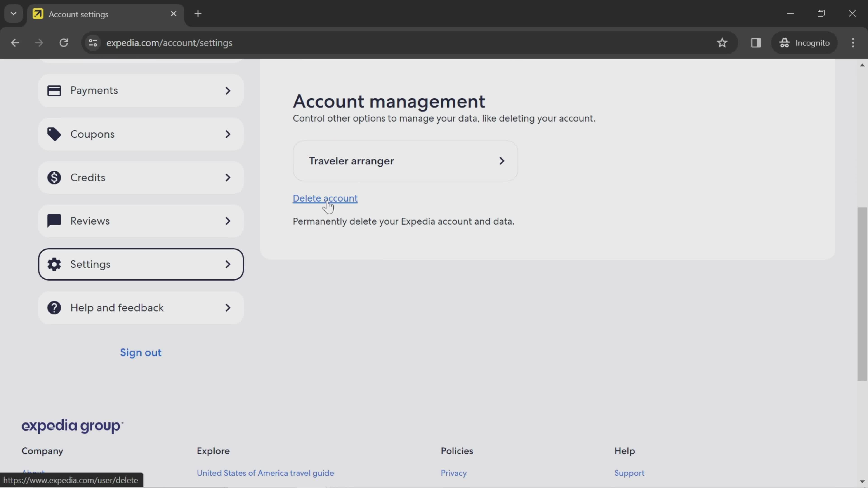Viewport: 868px width, 488px height.
Task: Close the Account settings tab
Action: [174, 14]
